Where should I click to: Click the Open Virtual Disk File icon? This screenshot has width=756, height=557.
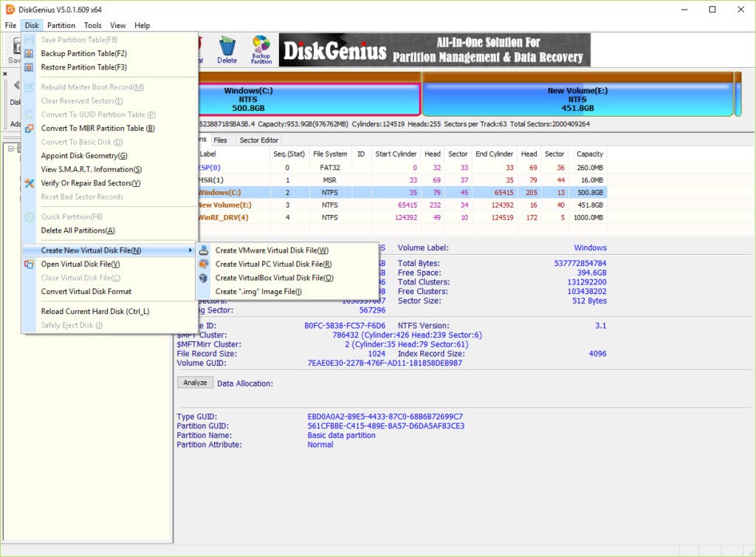pos(29,264)
